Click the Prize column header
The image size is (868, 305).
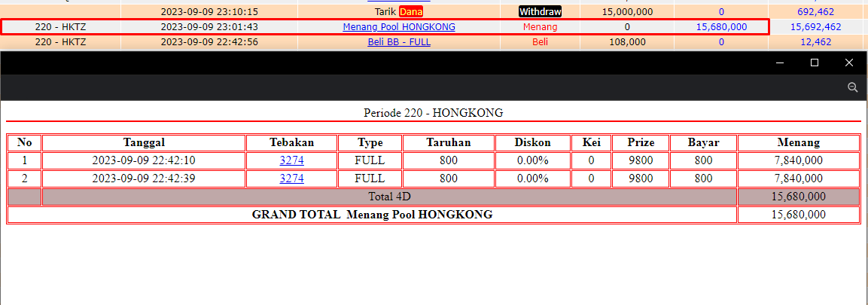[x=641, y=142]
